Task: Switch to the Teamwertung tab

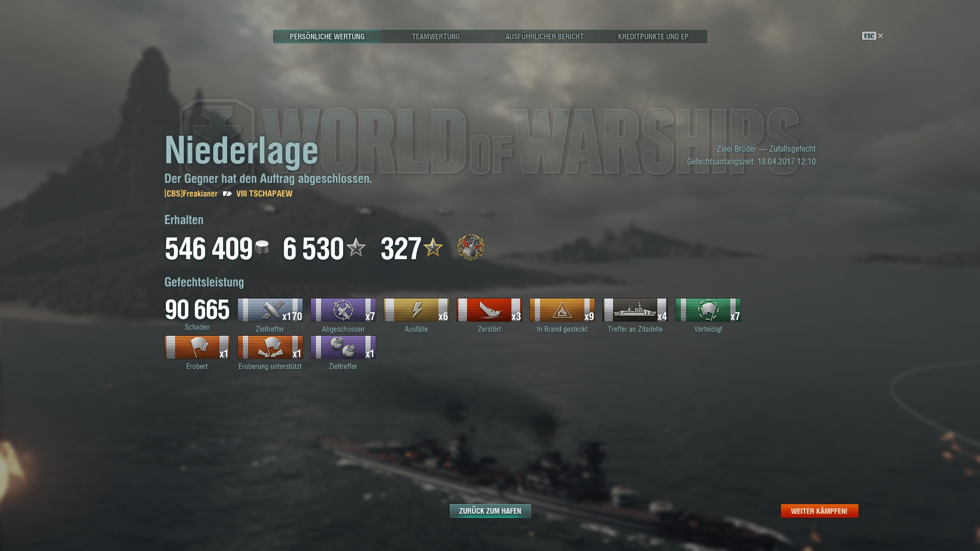Action: click(436, 37)
